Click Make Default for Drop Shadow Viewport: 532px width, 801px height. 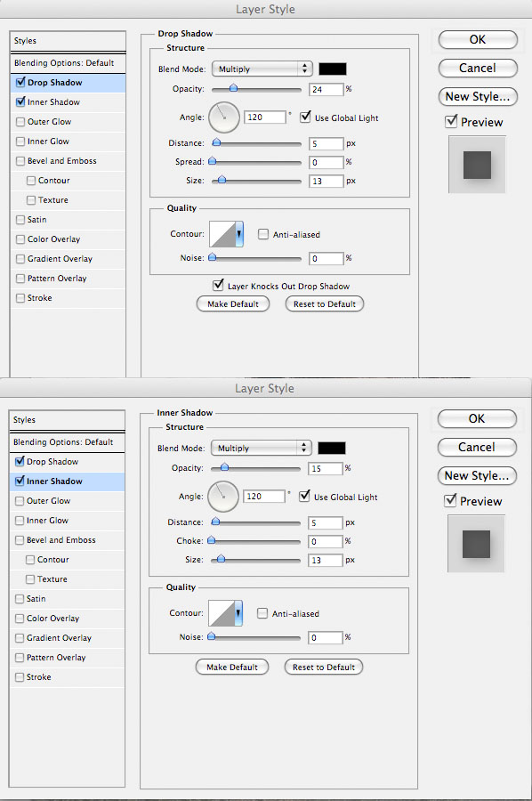pos(233,304)
